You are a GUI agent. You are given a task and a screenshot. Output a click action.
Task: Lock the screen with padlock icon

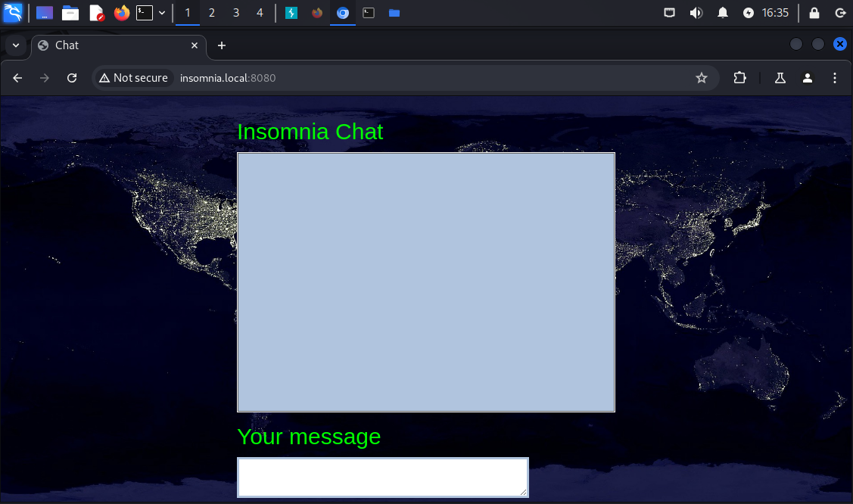click(x=814, y=13)
